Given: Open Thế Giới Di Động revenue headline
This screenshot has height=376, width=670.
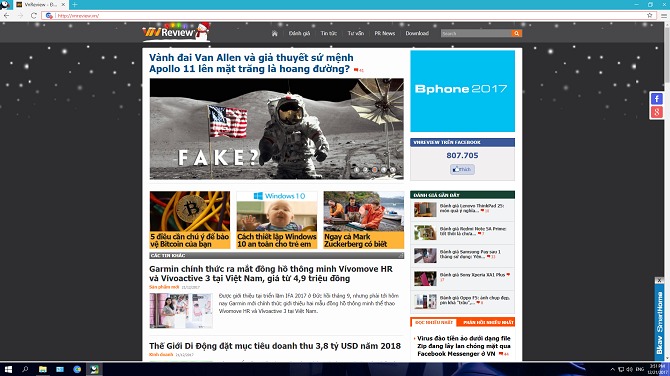Looking at the screenshot, I should coord(275,346).
